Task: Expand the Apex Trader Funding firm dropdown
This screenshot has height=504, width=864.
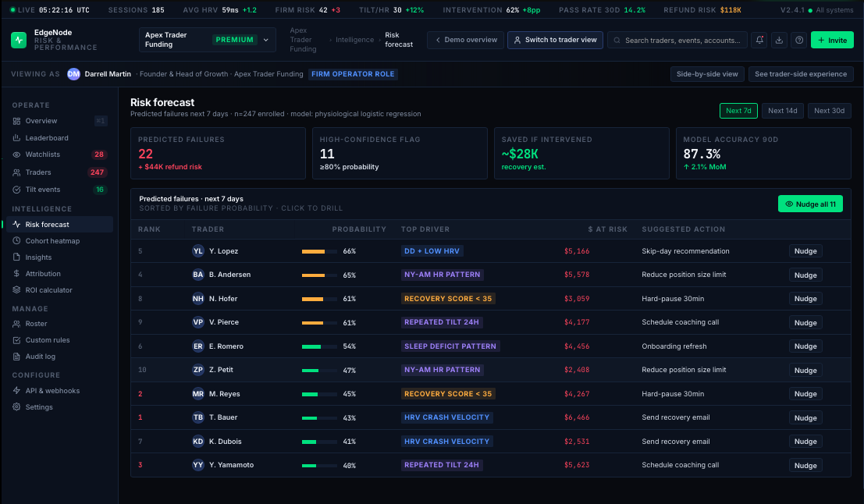Action: pos(207,40)
